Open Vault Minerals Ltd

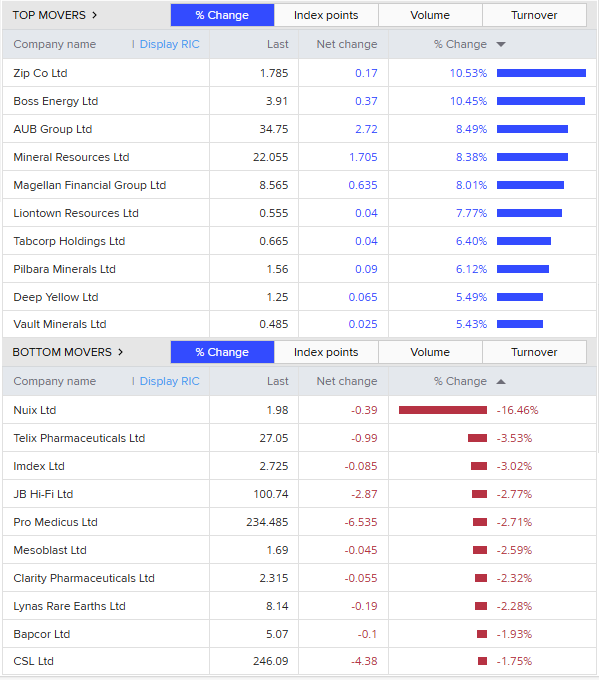click(60, 324)
